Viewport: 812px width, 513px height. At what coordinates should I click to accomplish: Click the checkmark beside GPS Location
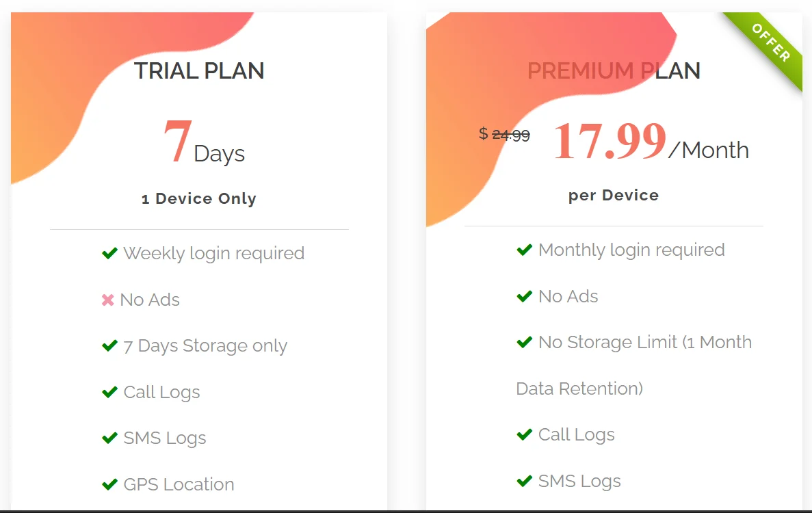tap(109, 485)
